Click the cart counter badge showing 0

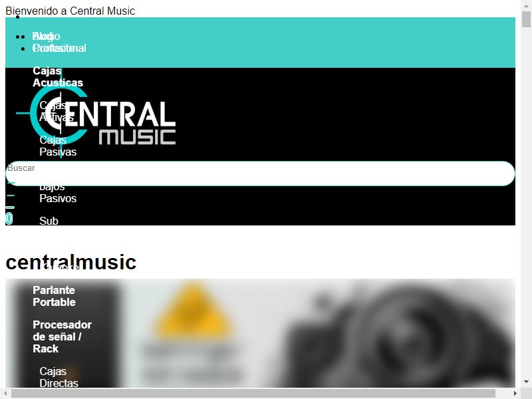pyautogui.click(x=9, y=218)
